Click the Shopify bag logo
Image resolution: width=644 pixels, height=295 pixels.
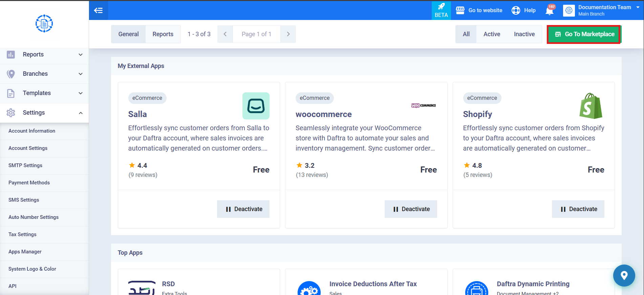pyautogui.click(x=591, y=106)
